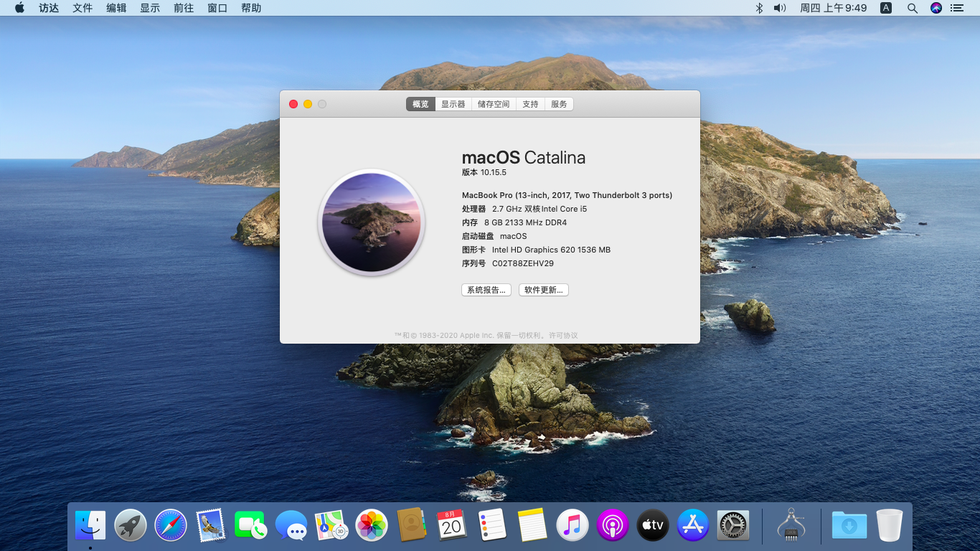Open yellow Notes icon in Dock
This screenshot has width=980, height=551.
coord(532,526)
